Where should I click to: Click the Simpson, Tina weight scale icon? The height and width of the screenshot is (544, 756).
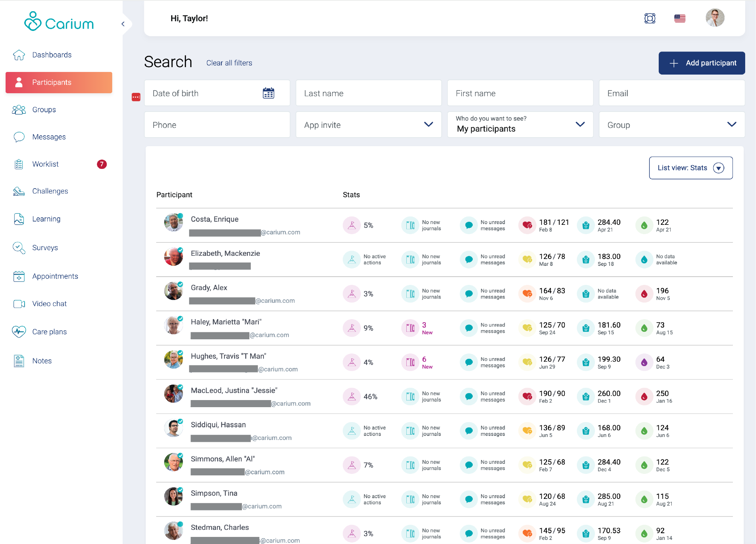tap(586, 500)
